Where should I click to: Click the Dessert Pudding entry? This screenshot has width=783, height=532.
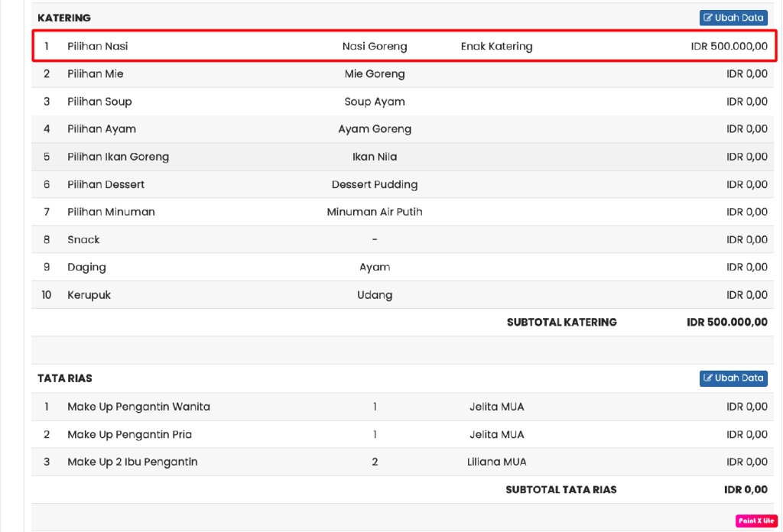pos(375,184)
